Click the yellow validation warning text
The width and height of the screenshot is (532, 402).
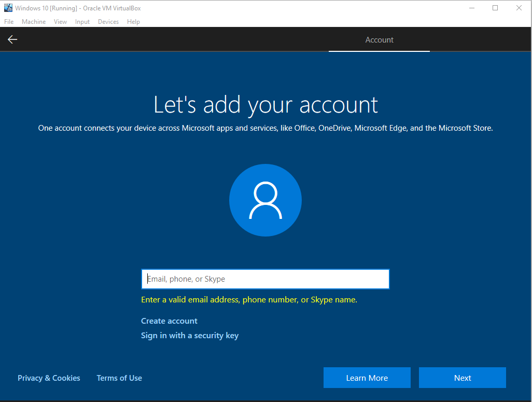tap(248, 300)
